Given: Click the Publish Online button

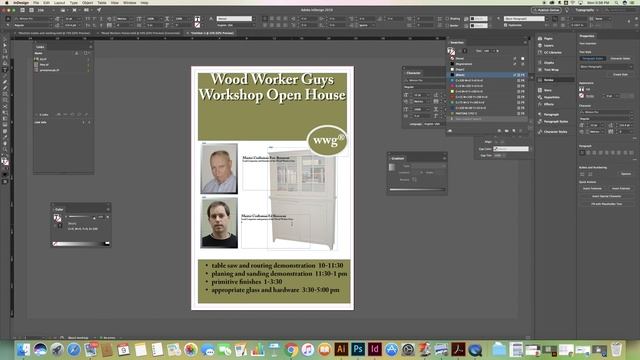Looking at the screenshot, I should [x=546, y=10].
